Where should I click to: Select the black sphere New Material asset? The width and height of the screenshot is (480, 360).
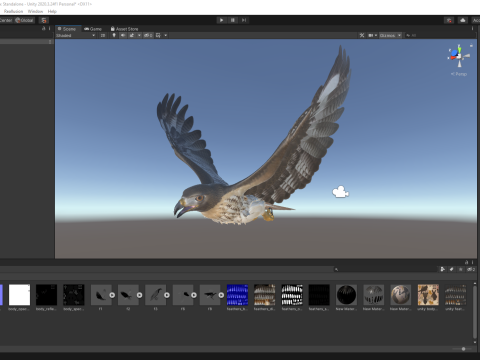point(346,295)
